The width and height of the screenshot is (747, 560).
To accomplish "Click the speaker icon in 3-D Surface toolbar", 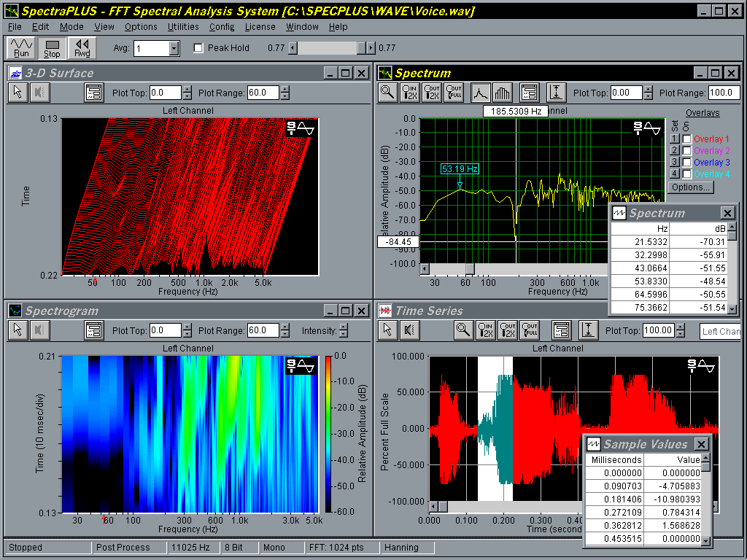I will (40, 93).
